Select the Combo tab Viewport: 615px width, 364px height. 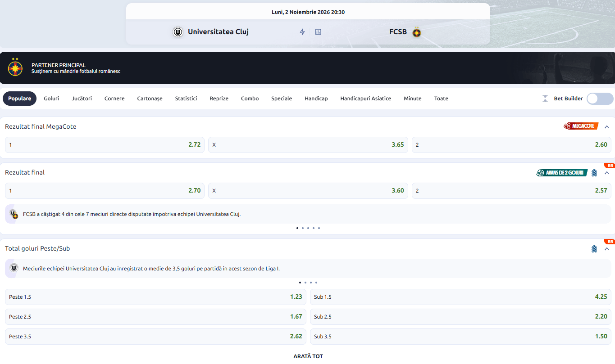point(250,99)
